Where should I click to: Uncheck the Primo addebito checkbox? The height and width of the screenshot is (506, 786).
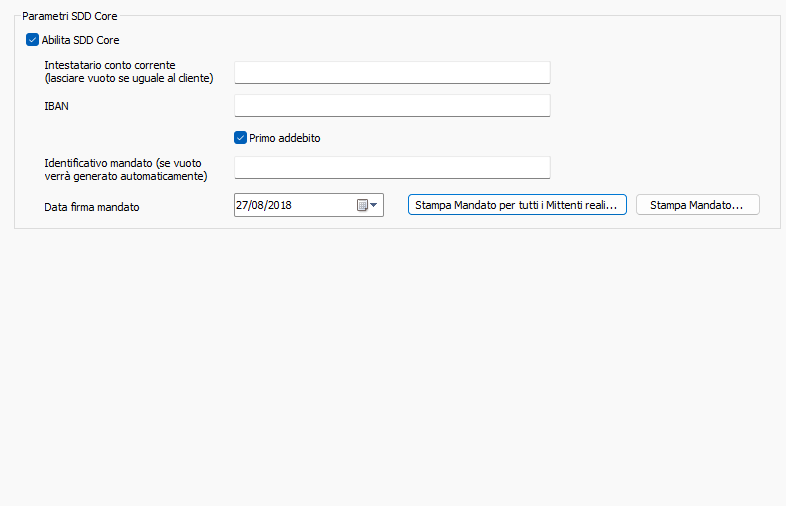[x=240, y=138]
